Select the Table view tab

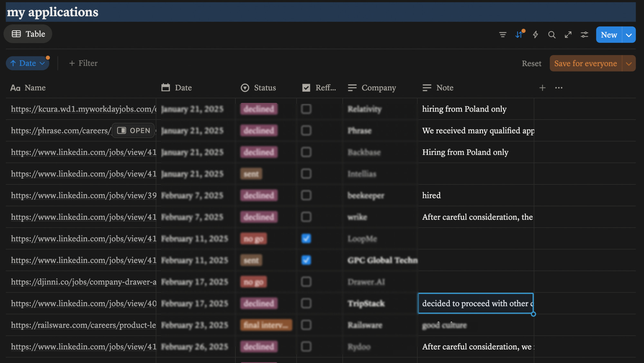(28, 34)
